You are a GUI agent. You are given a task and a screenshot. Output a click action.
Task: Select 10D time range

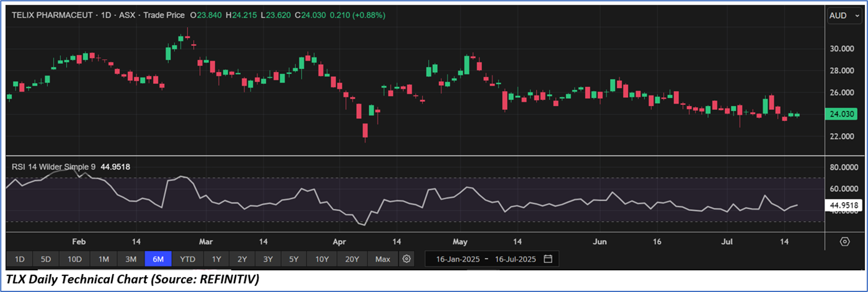click(74, 259)
